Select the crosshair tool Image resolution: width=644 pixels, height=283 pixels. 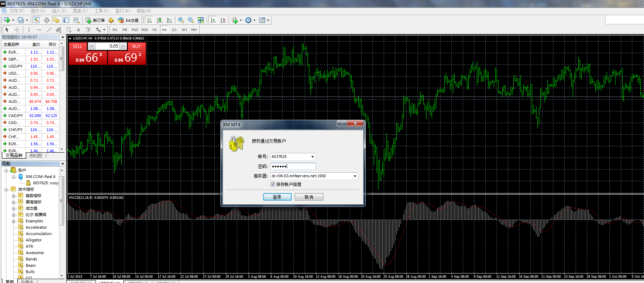point(17,30)
